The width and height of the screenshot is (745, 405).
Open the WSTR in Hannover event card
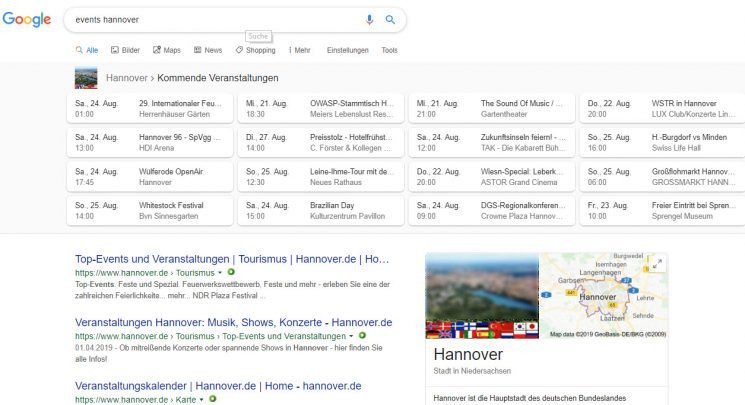(x=662, y=108)
